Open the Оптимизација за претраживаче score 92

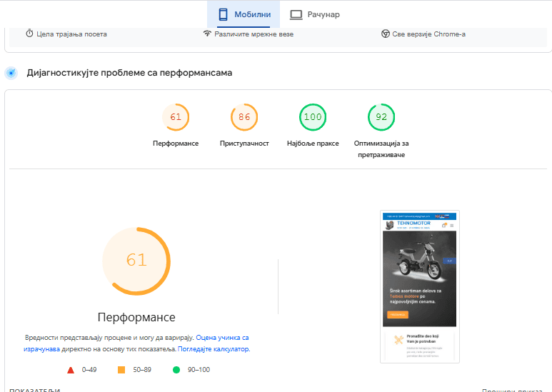(x=381, y=118)
